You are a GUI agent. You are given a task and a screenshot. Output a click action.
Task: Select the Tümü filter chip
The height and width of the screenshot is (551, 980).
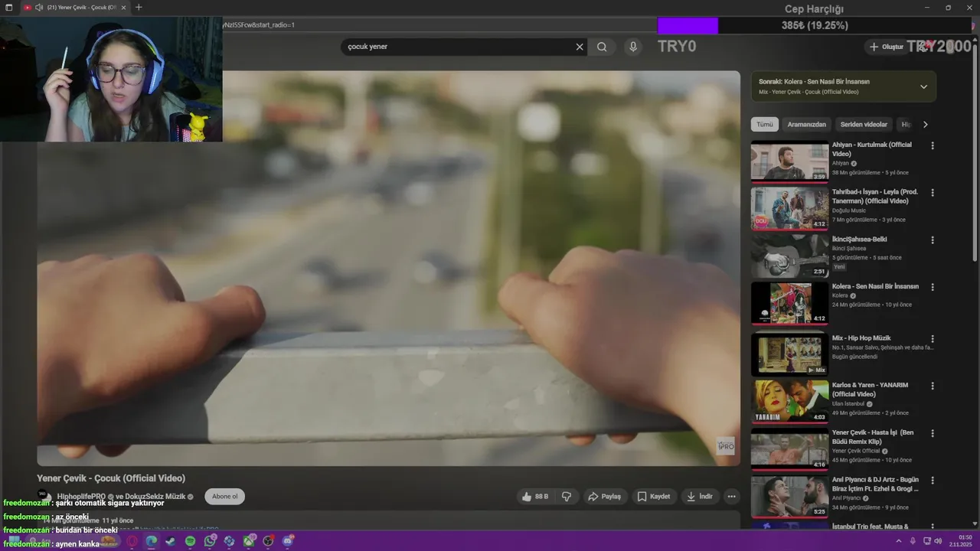tap(765, 125)
